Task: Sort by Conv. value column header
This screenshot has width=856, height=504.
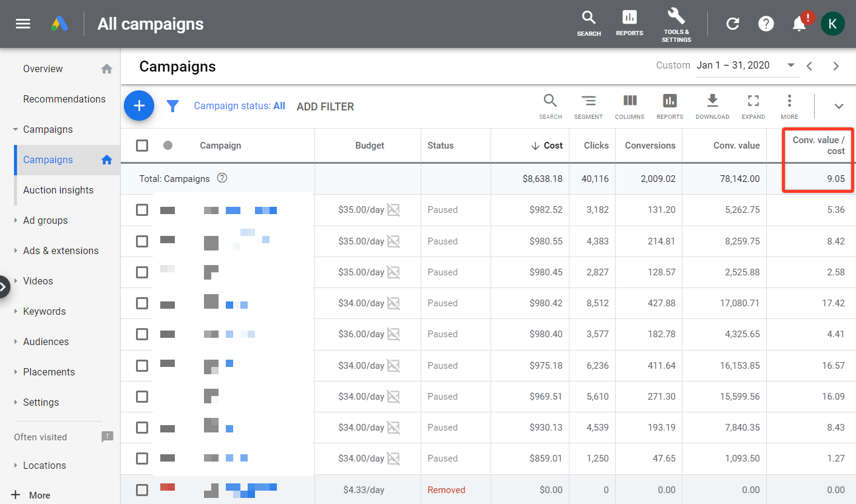Action: click(x=736, y=146)
